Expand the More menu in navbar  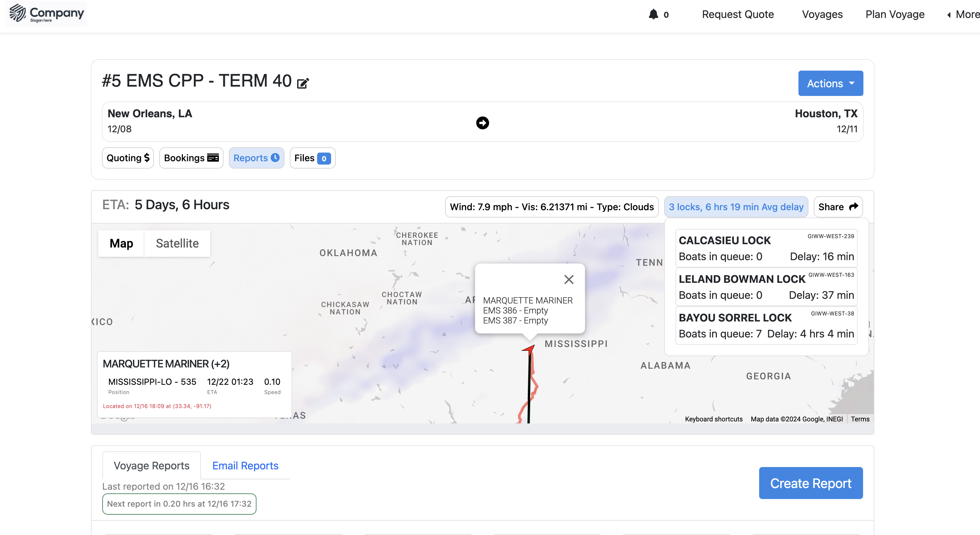pyautogui.click(x=962, y=14)
